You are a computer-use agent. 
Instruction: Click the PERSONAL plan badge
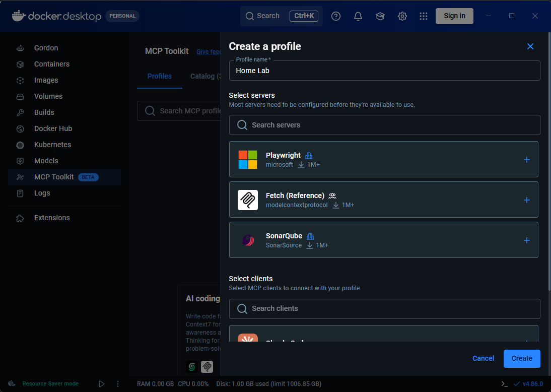(122, 16)
